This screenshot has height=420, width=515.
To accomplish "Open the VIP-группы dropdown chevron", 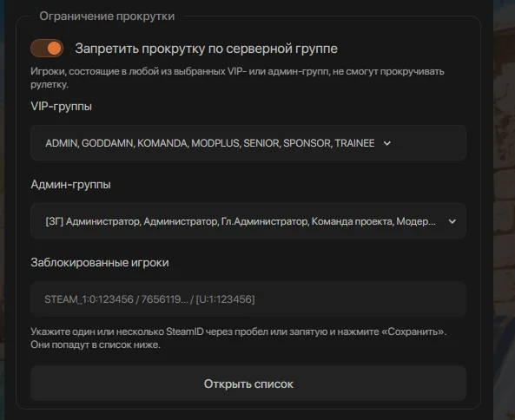I will pyautogui.click(x=387, y=143).
